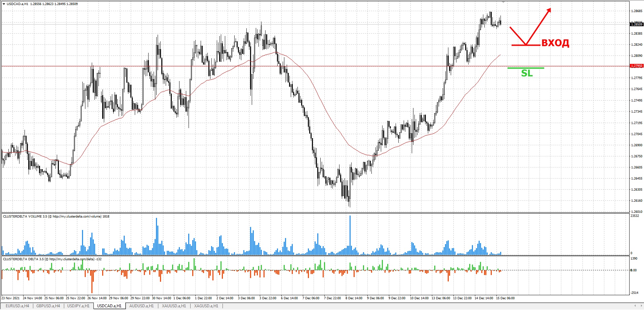This screenshot has height=310, width=644.
Task: Click the 1.26010 price scale value
Action: pyautogui.click(x=637, y=212)
